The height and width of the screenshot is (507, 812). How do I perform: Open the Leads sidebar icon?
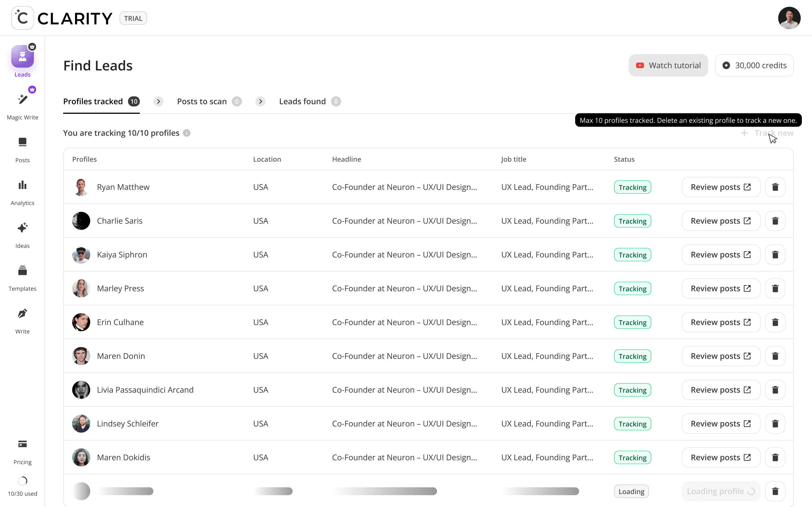[23, 57]
